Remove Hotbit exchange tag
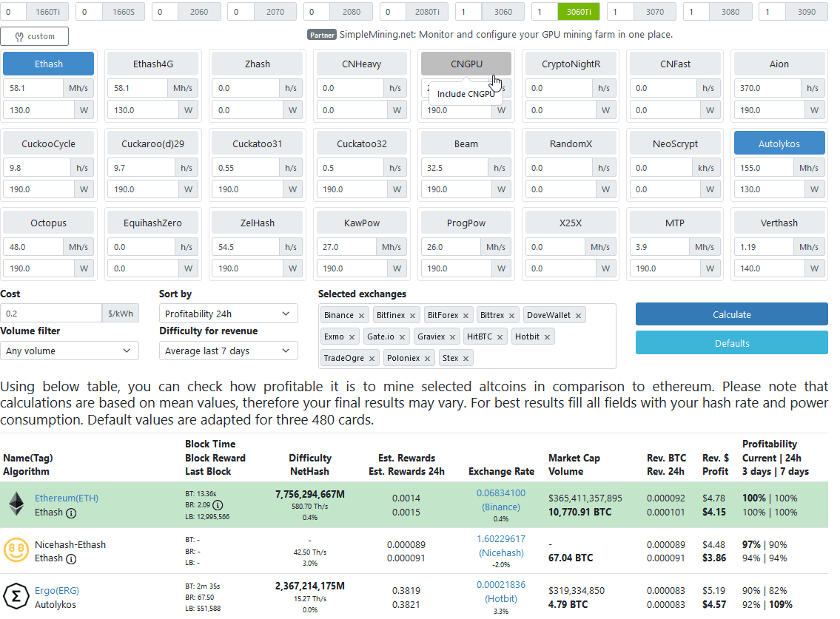The height and width of the screenshot is (619, 840). coord(547,336)
